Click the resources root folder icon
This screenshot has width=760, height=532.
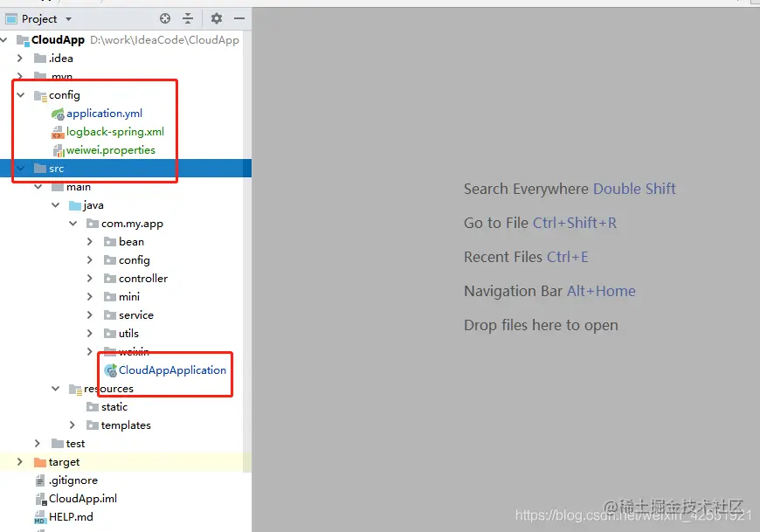(75, 389)
